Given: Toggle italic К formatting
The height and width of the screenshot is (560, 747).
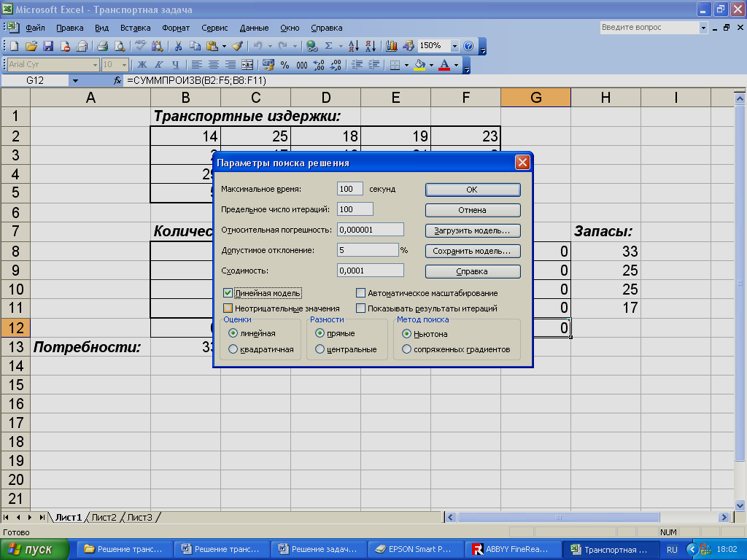Looking at the screenshot, I should 158,65.
